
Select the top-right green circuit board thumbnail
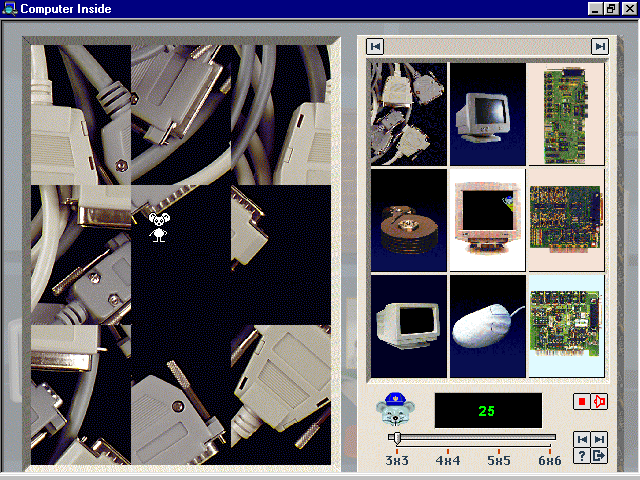pyautogui.click(x=566, y=113)
